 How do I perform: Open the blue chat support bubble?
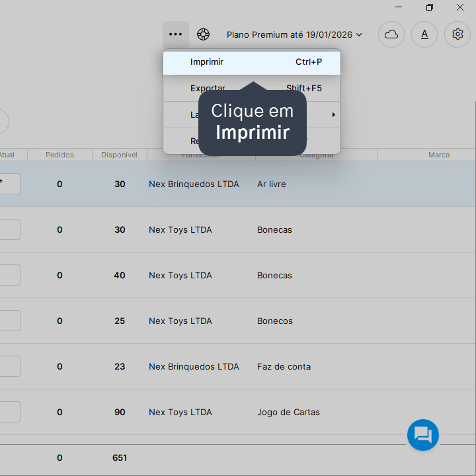423,435
